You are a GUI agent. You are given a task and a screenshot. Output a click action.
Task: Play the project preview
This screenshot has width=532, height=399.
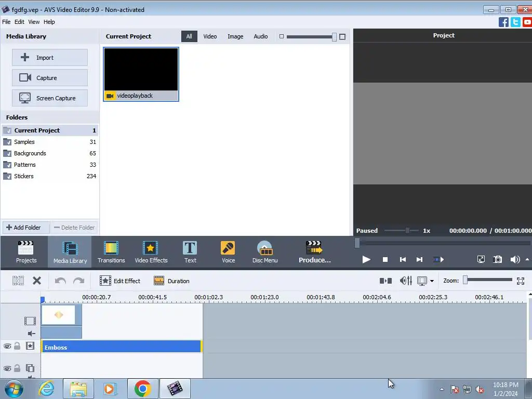tap(366, 260)
